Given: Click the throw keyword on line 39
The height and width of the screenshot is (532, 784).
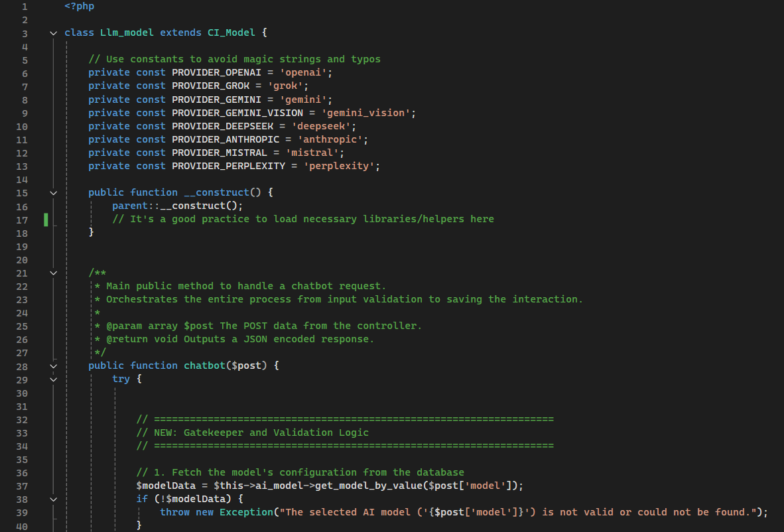Looking at the screenshot, I should click(174, 512).
